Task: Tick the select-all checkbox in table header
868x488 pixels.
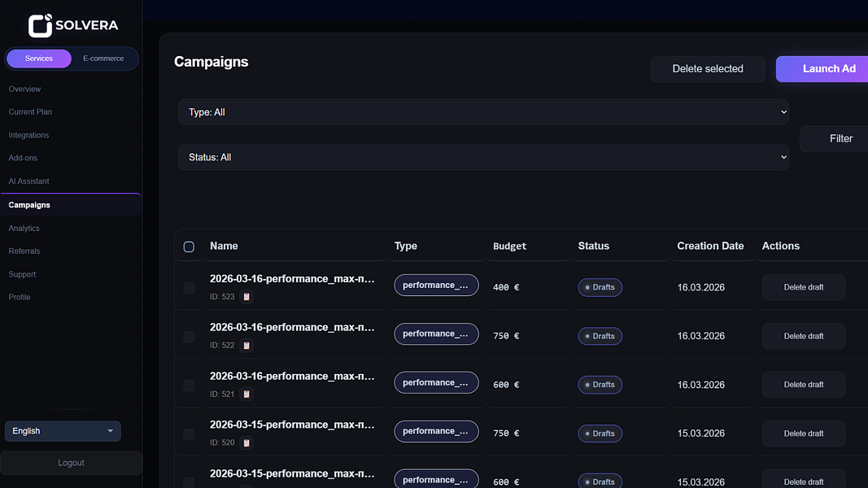Action: (x=189, y=246)
